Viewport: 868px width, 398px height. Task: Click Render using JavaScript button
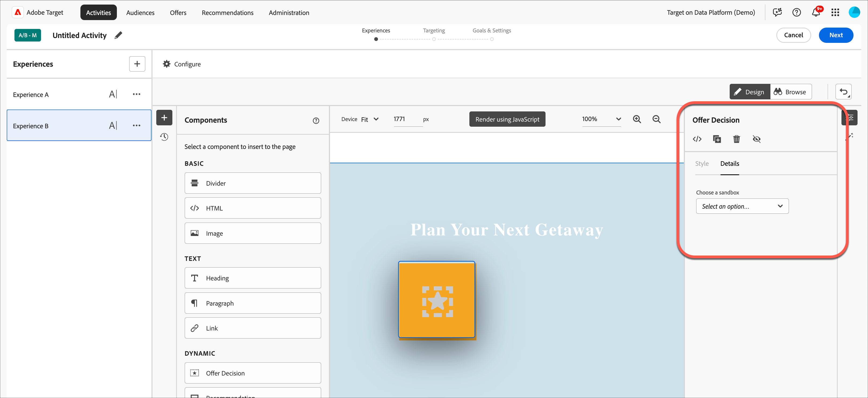(507, 119)
